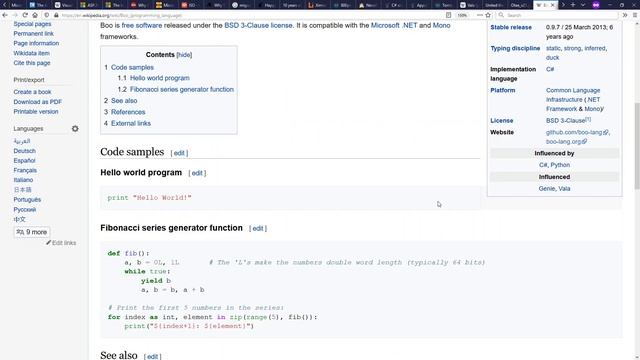Screen dimensions: 640x360
Task: Edit the Fibonacci series generator section
Action: (258, 229)
